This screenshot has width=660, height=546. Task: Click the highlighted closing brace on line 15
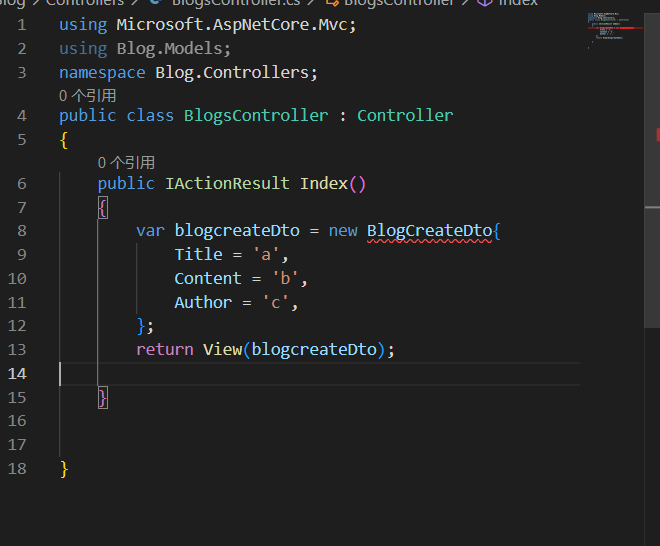coord(103,398)
